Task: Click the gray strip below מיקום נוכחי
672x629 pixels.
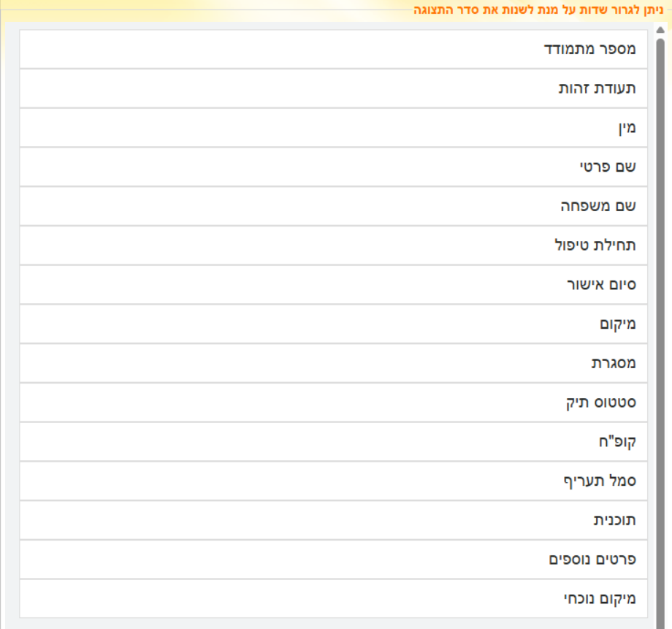Action: pos(333,623)
